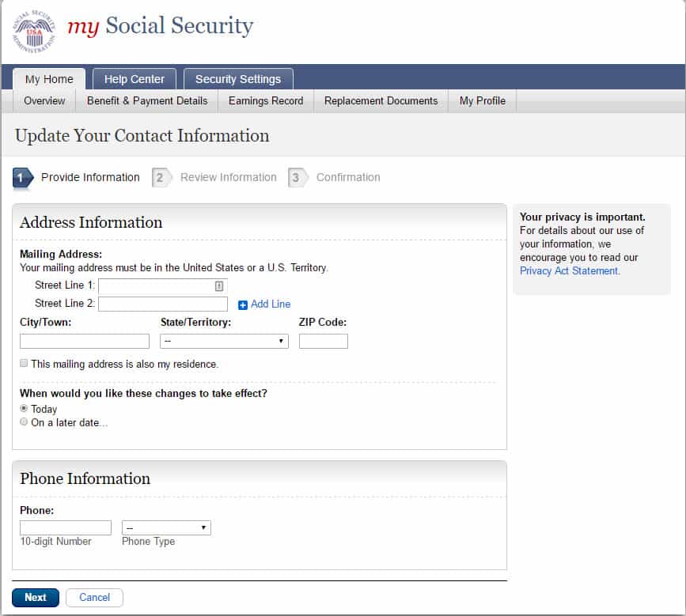Select the 'On a later date' option

24,421
